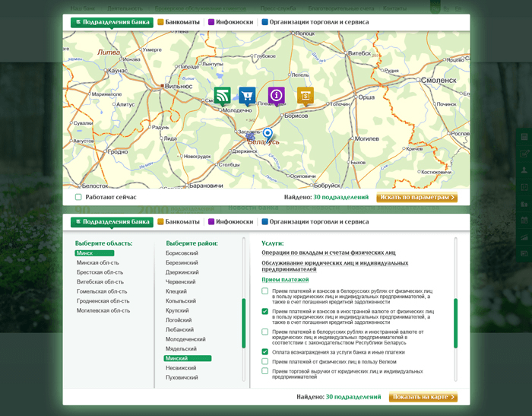Select region Гомельская обл-сть
Image resolution: width=532 pixels, height=416 pixels.
(102, 291)
